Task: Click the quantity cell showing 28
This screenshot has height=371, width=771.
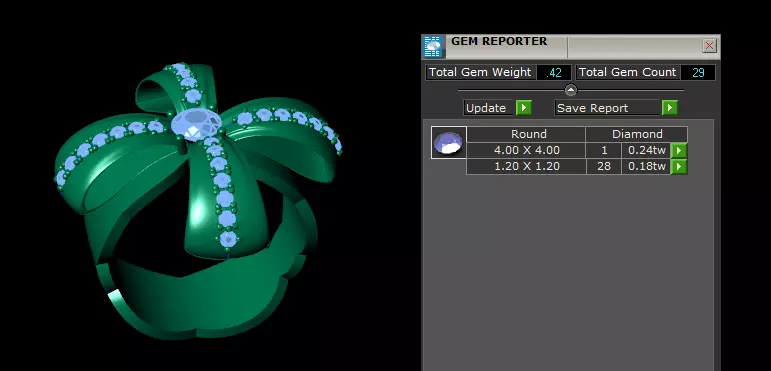Action: (x=603, y=167)
